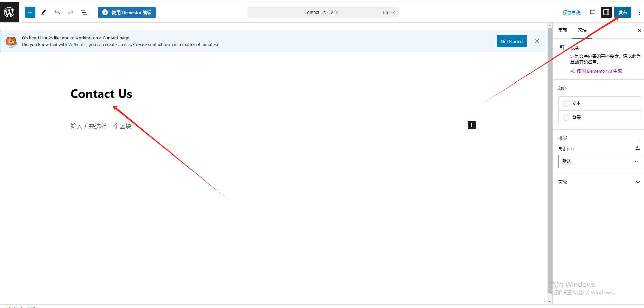Switch to the 区块 tab
Image resolution: width=644 pixels, height=308 pixels.
(x=582, y=30)
